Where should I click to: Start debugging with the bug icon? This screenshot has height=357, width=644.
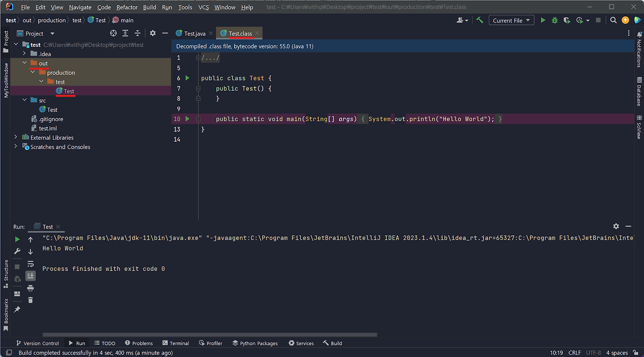pos(555,20)
